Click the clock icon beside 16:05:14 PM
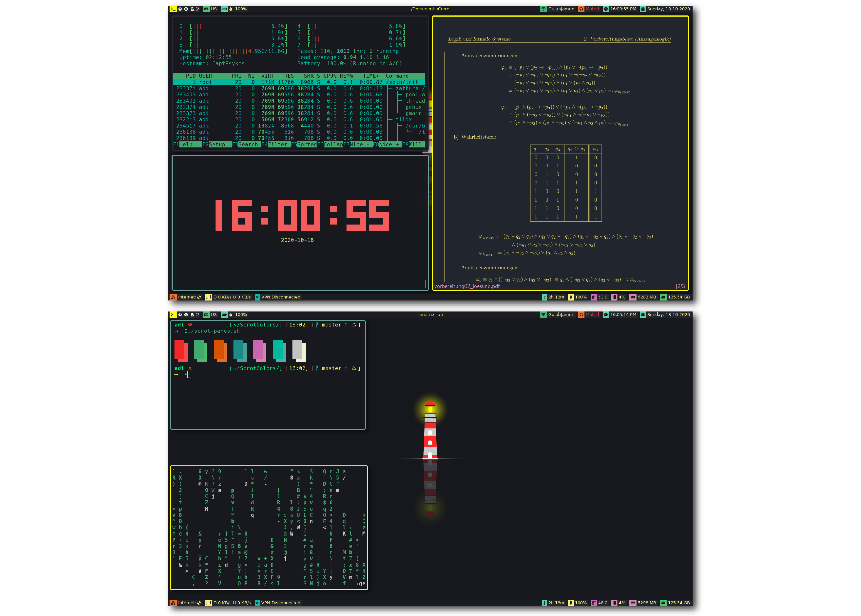This screenshot has width=861, height=616. 606,314
